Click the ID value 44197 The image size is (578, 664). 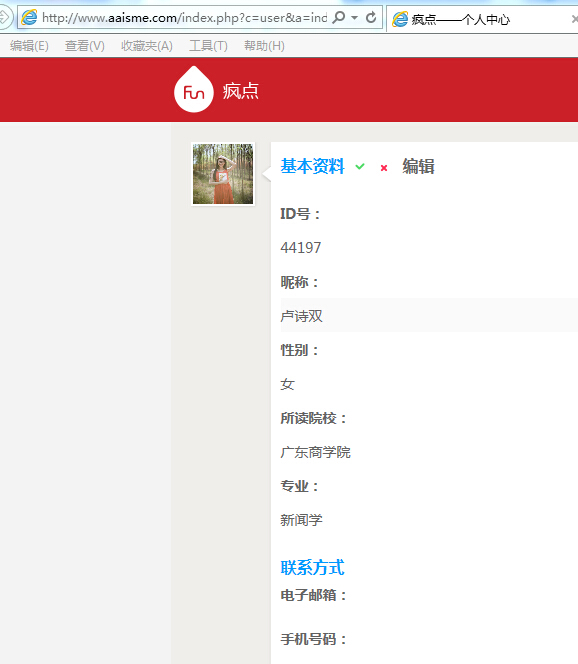coord(301,248)
